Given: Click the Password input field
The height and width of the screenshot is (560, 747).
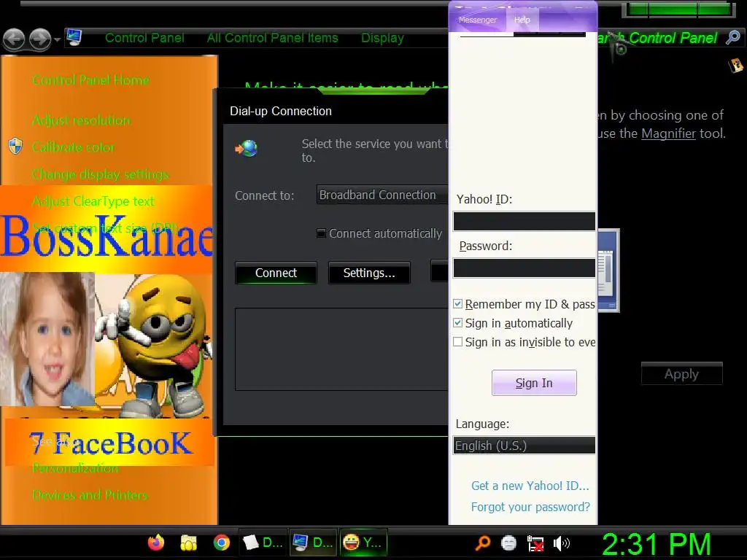Looking at the screenshot, I should [x=524, y=268].
